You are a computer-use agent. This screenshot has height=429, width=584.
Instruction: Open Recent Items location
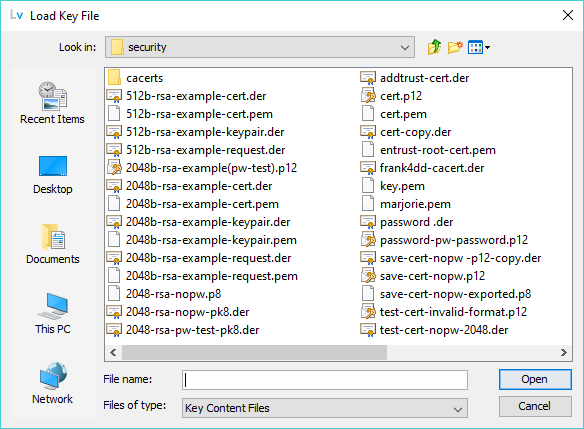point(53,103)
